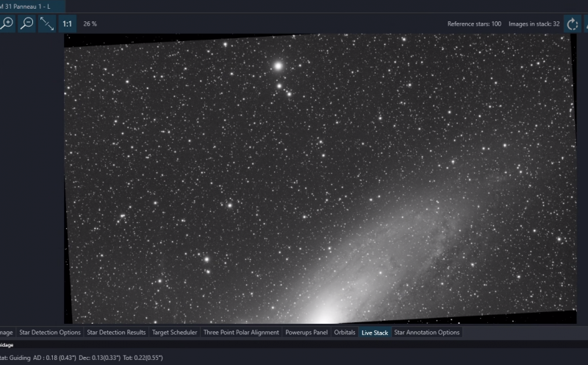588x365 pixels.
Task: Open Star Annotation Options tab
Action: (x=427, y=333)
